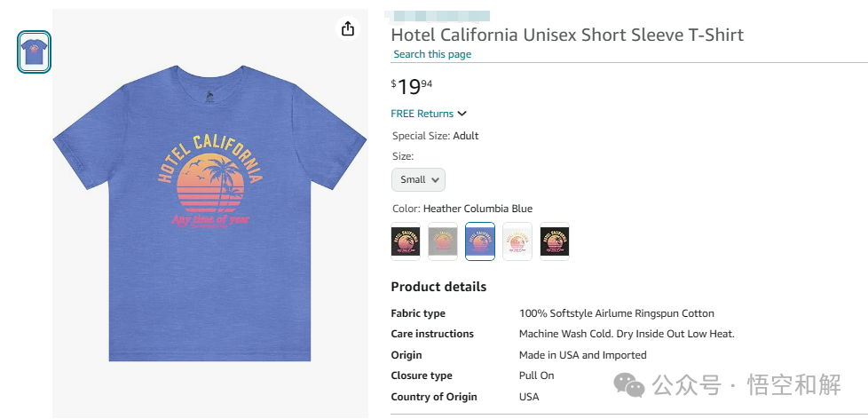Choose the gray shirt color swatch

coord(443,241)
